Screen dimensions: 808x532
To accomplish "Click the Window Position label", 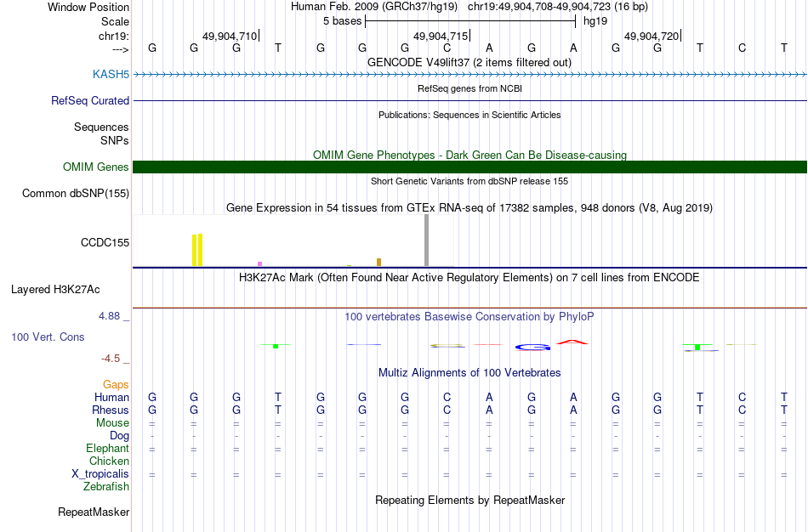I will (x=88, y=7).
